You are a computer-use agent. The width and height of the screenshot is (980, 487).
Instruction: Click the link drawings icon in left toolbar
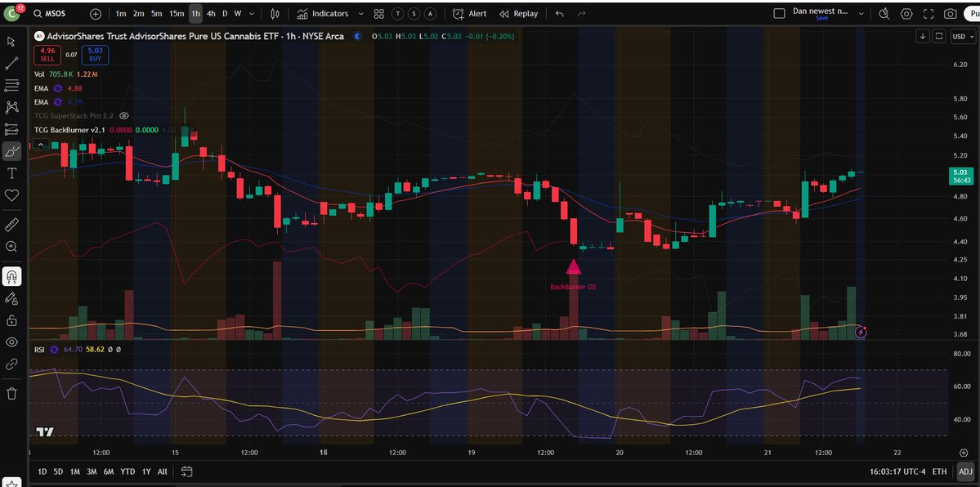(x=11, y=364)
